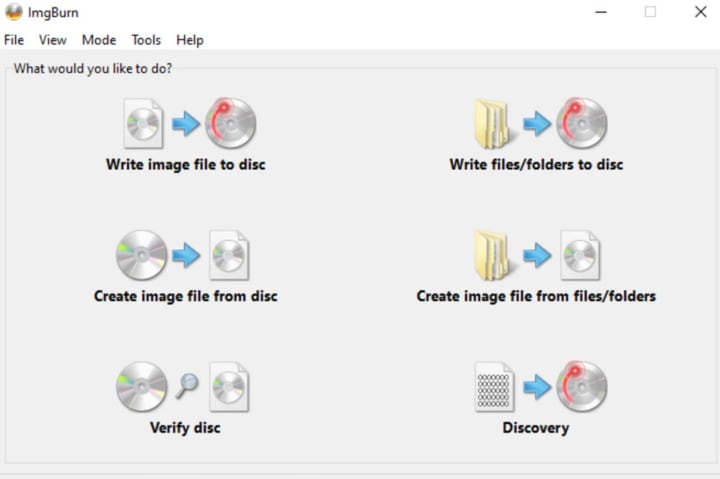
Task: Choose 'Create image file from files/folders' label
Action: [536, 296]
